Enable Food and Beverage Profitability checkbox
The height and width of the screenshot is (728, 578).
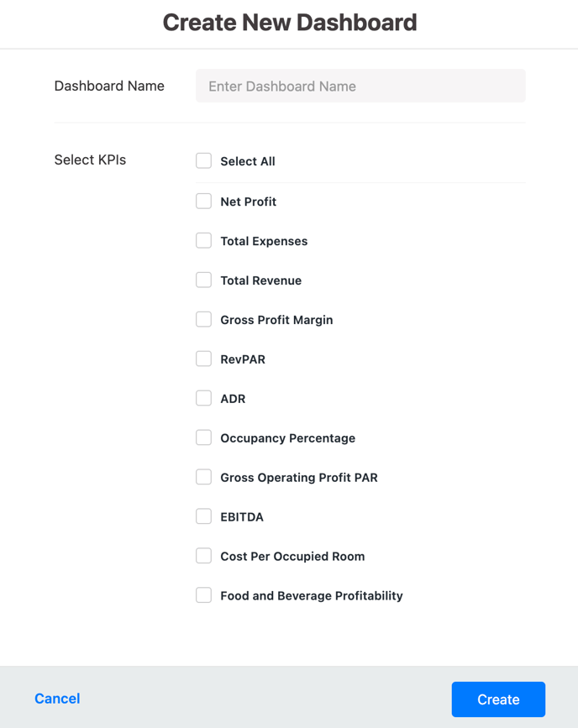pos(203,595)
